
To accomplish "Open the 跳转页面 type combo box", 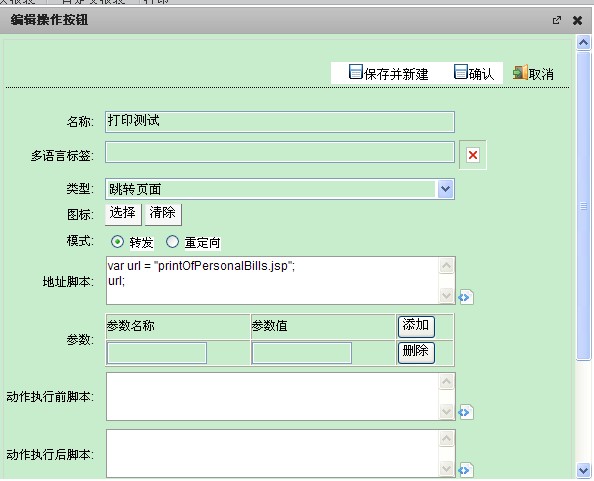I will tap(280, 189).
